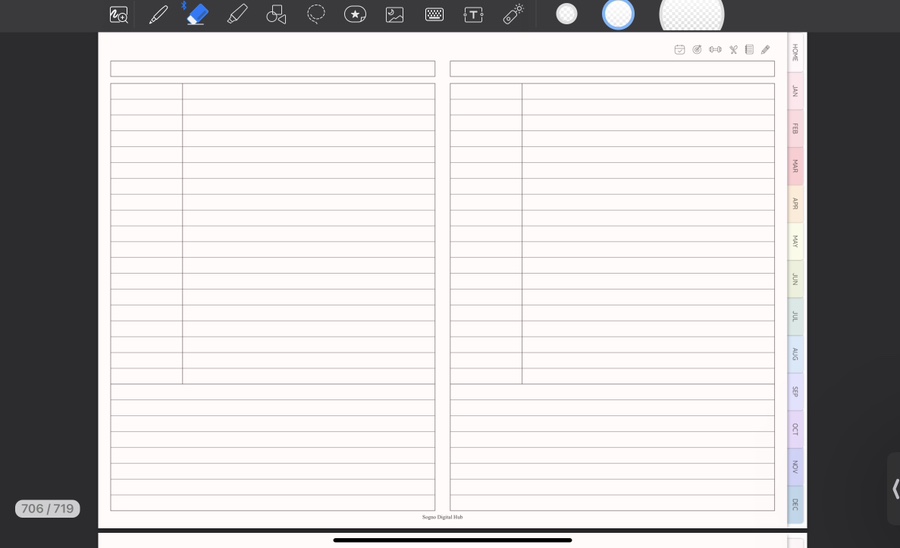Viewport: 900px width, 548px height.
Task: Go to the NOV tab
Action: (x=795, y=467)
